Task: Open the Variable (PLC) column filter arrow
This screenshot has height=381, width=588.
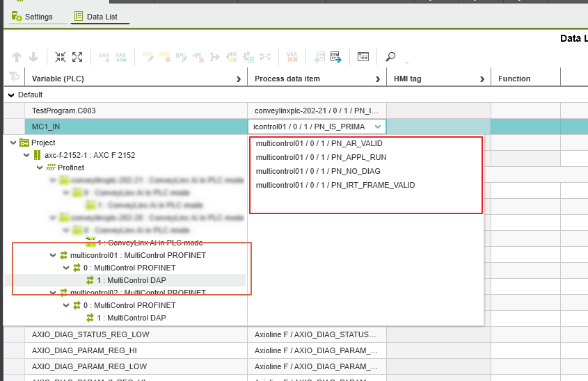Action: coord(239,79)
